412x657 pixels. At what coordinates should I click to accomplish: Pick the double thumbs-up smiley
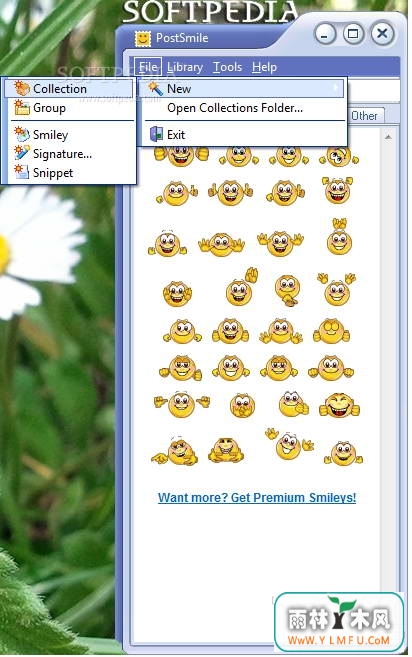tap(231, 193)
